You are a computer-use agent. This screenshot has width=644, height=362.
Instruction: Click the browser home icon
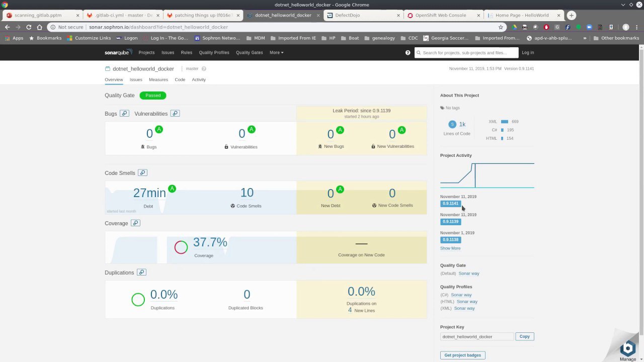point(40,27)
